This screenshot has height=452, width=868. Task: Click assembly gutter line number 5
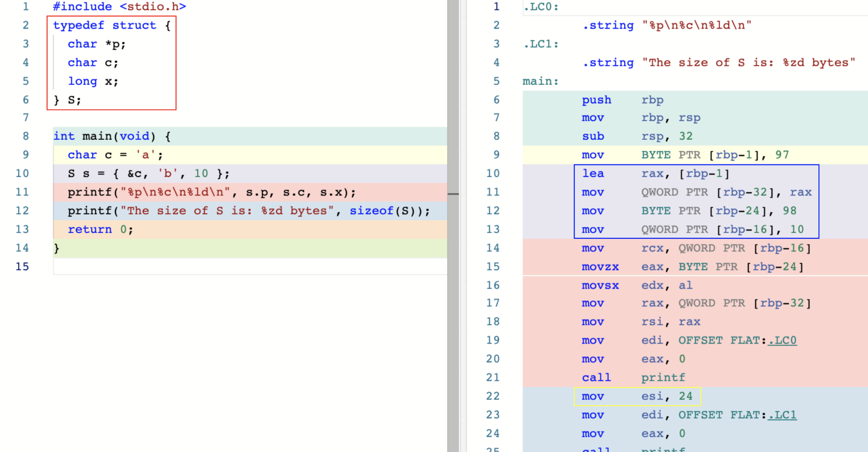pyautogui.click(x=496, y=81)
